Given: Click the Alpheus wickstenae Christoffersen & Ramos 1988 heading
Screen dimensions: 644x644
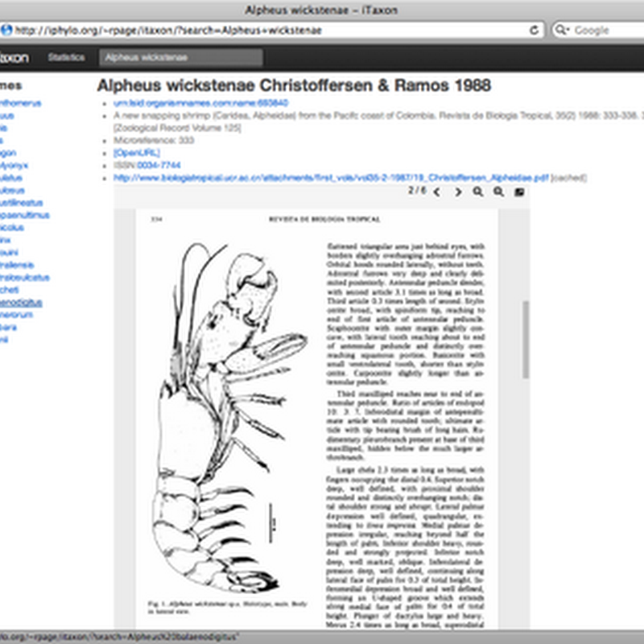Looking at the screenshot, I should coord(294,85).
